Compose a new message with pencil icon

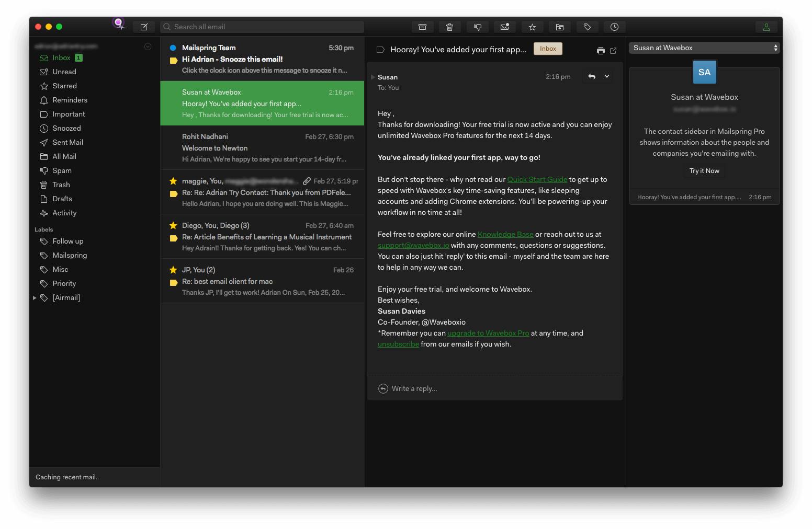[144, 27]
